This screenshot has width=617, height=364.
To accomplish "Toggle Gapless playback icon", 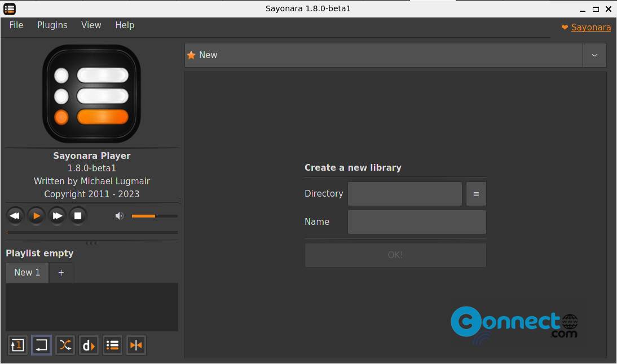I will (136, 345).
